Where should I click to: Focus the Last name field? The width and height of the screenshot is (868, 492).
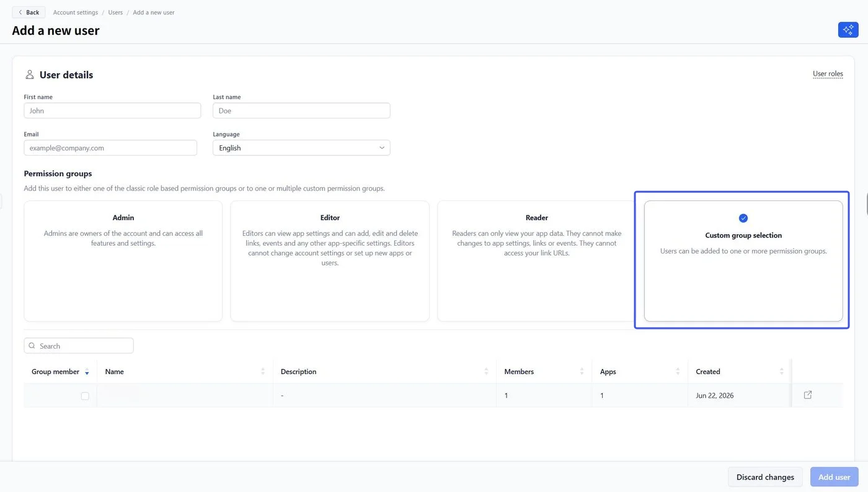(x=301, y=110)
